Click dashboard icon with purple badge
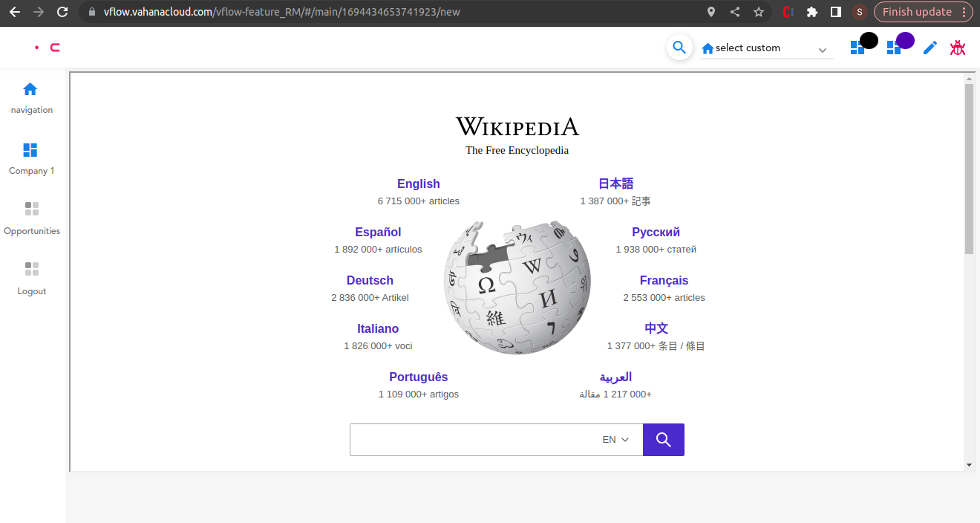Viewport: 980px width, 523px height. pyautogui.click(x=894, y=48)
